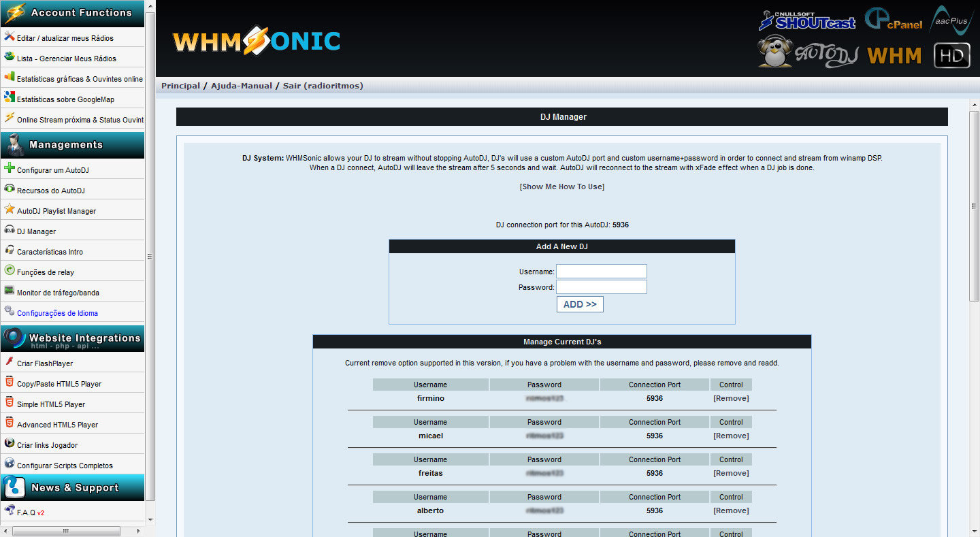Click the sidebar horizontal scrollbar thumb
The height and width of the screenshot is (537, 980).
66,530
